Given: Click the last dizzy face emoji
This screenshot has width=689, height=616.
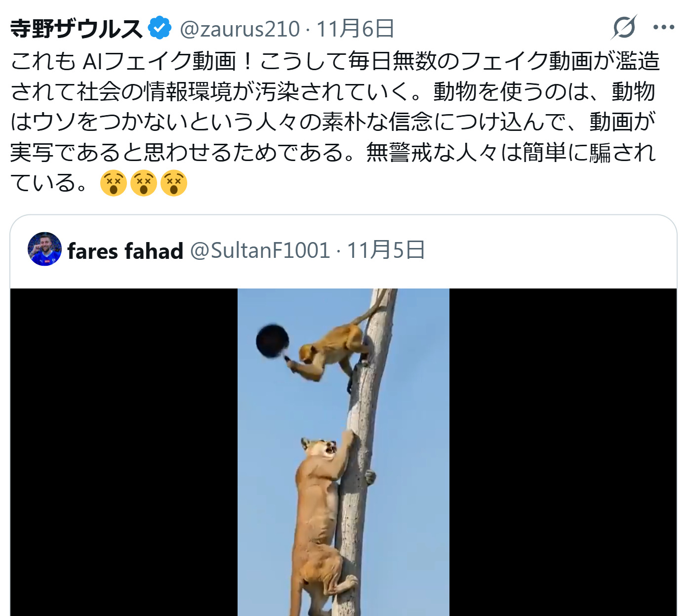Looking at the screenshot, I should coord(174,183).
